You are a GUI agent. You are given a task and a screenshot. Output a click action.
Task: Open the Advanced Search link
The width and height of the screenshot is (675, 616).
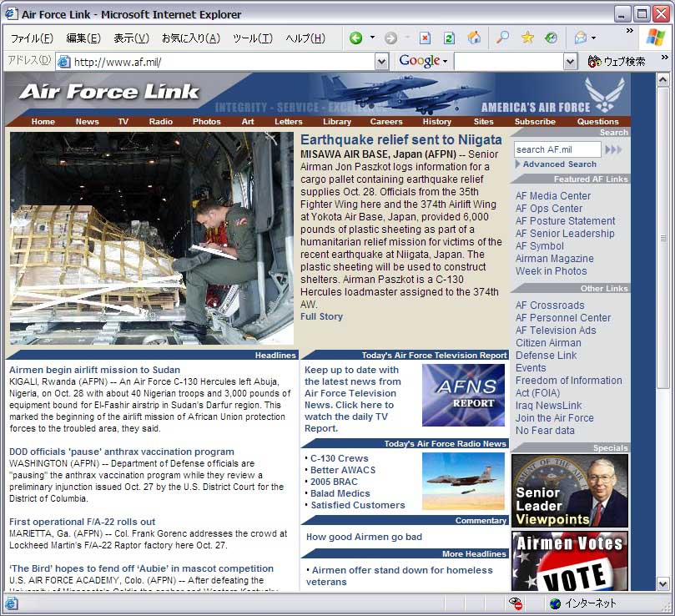point(560,164)
